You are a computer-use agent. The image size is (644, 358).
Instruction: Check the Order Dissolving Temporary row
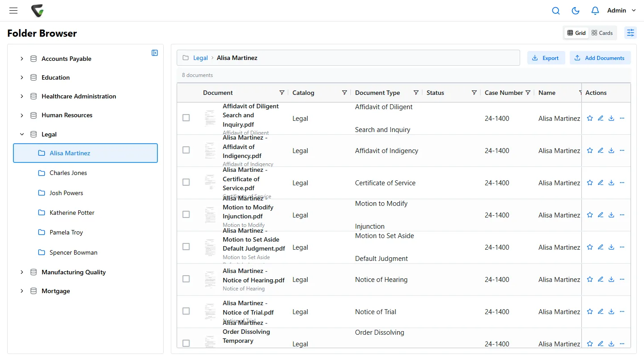click(x=186, y=343)
